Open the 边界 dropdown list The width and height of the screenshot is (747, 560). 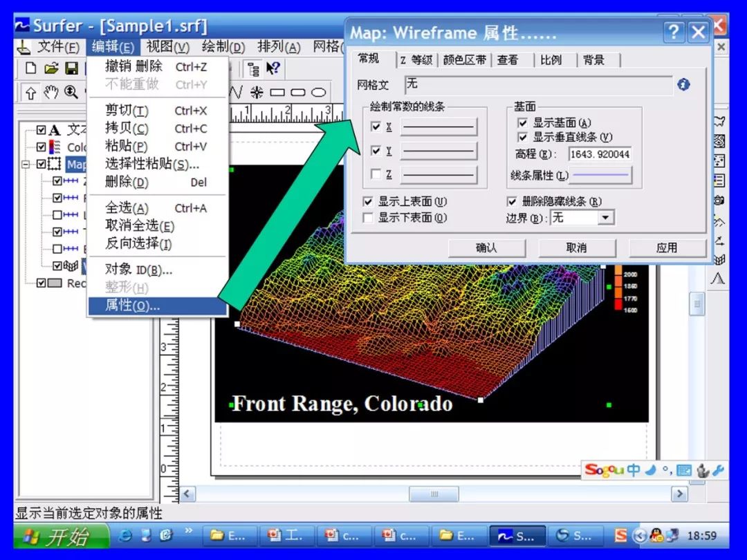606,218
